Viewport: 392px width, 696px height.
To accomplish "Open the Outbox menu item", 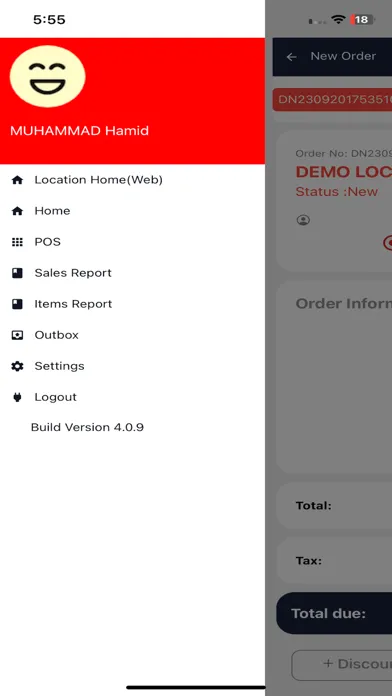I will click(132, 335).
